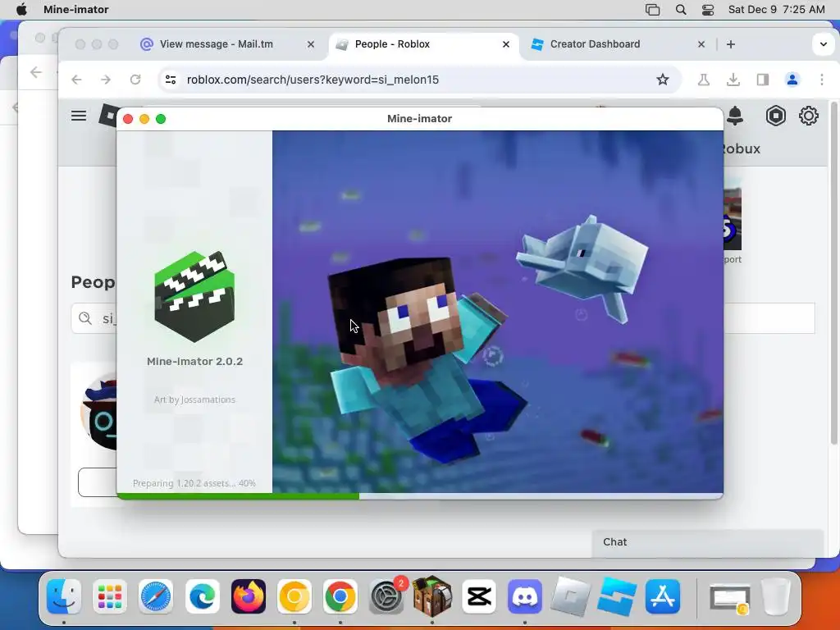This screenshot has height=630, width=840.
Task: Toggle Chrome side panel
Action: pyautogui.click(x=763, y=80)
